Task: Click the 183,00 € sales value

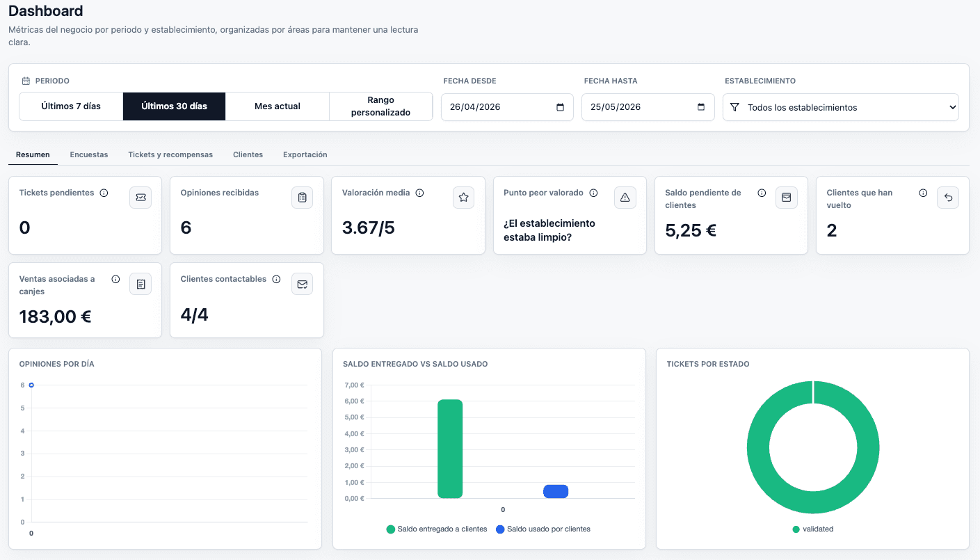Action: 56,317
